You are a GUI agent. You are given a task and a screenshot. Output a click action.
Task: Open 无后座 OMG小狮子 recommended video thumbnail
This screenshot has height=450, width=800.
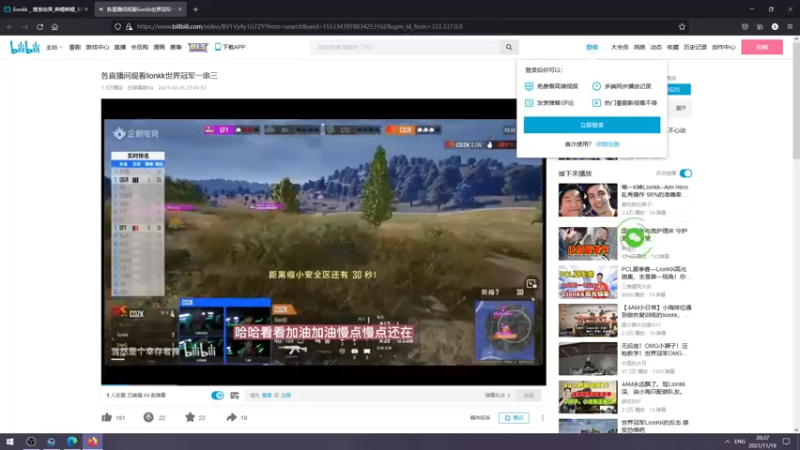click(x=588, y=359)
